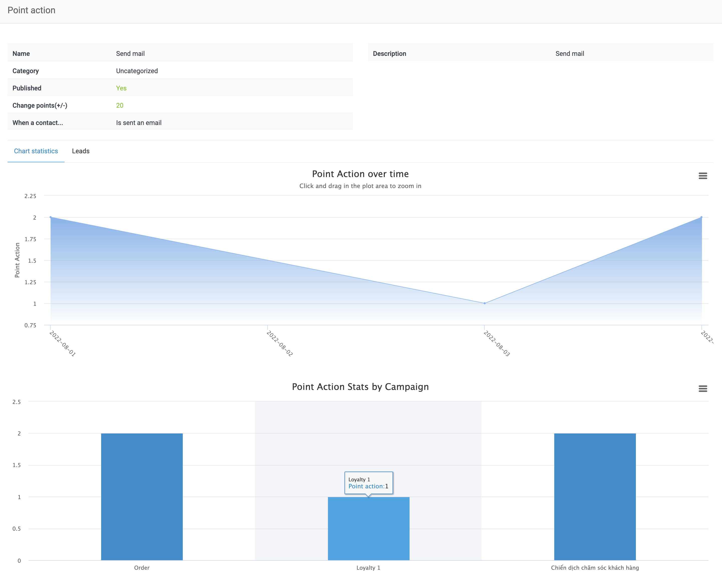Switch to the Leads tab

click(81, 151)
